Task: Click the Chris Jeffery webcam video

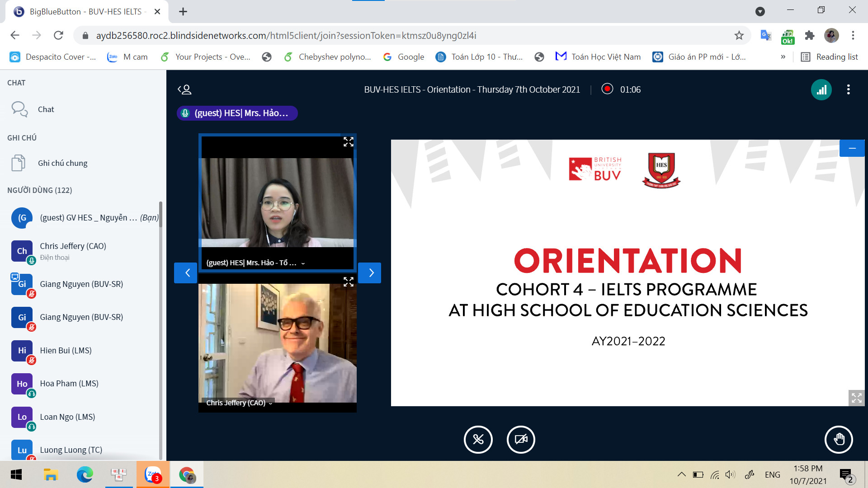Action: coord(277,343)
